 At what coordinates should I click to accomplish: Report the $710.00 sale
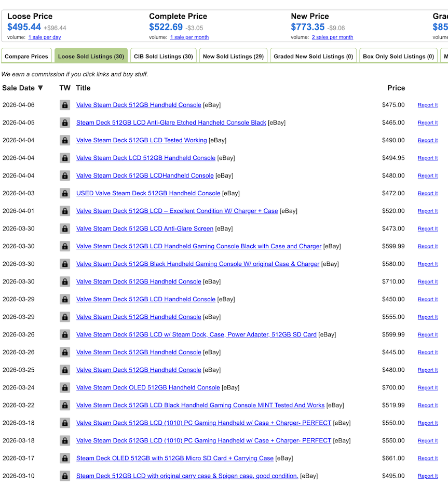[428, 281]
